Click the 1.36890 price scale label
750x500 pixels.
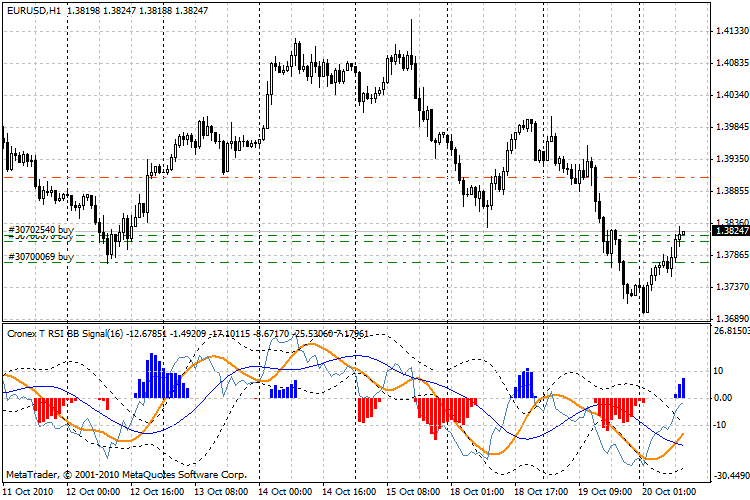coord(729,318)
